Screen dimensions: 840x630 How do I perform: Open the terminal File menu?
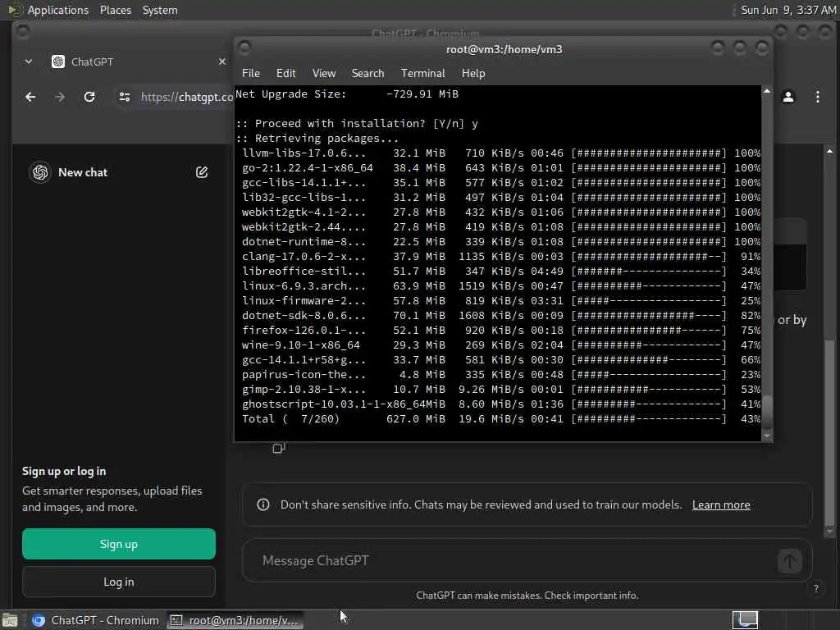point(251,73)
